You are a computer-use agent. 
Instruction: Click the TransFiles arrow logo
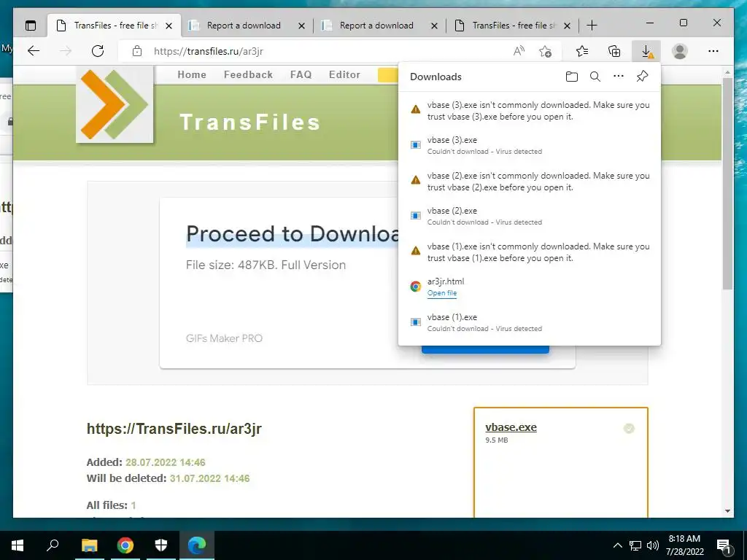click(x=115, y=104)
